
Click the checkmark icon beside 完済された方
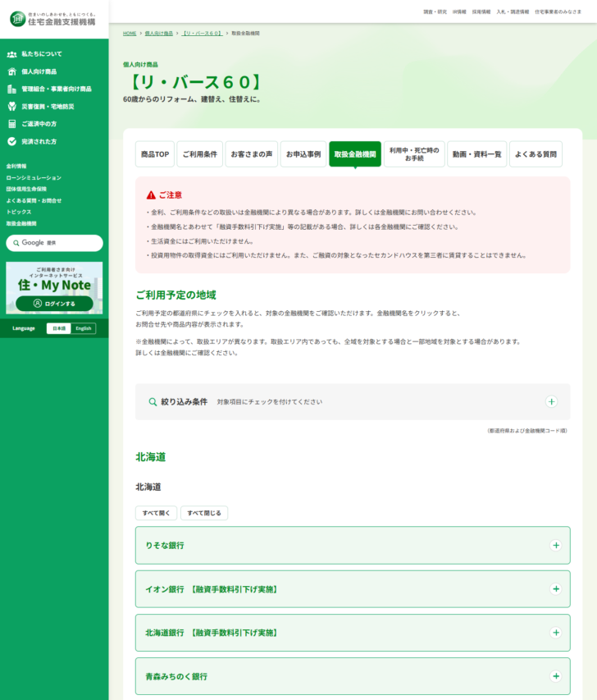pos(12,141)
